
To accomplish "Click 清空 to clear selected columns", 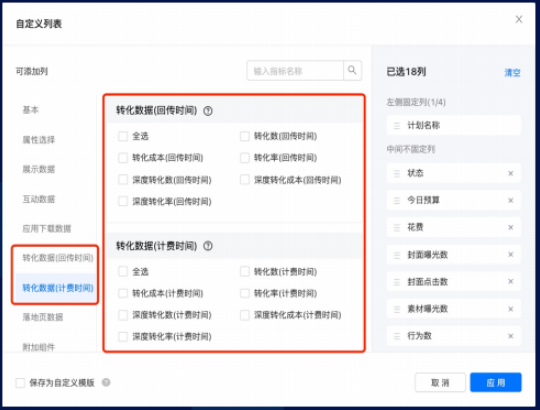I will pyautogui.click(x=512, y=73).
